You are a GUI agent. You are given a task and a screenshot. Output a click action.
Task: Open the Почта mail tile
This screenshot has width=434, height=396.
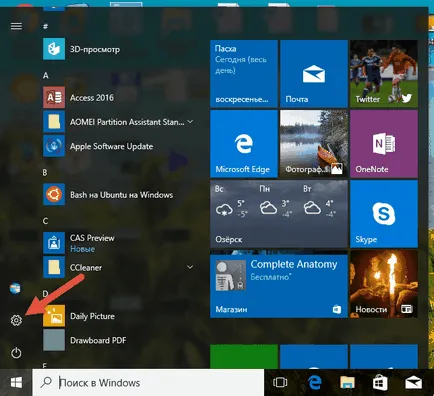[x=314, y=74]
